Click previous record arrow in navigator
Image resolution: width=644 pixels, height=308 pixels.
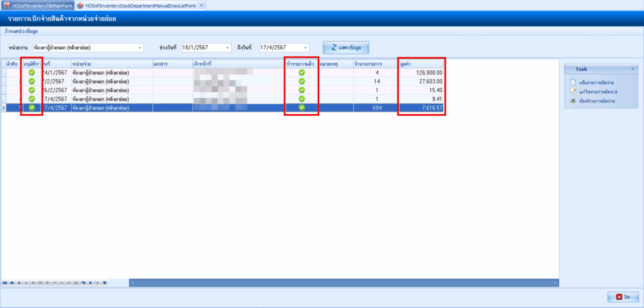click(x=19, y=282)
